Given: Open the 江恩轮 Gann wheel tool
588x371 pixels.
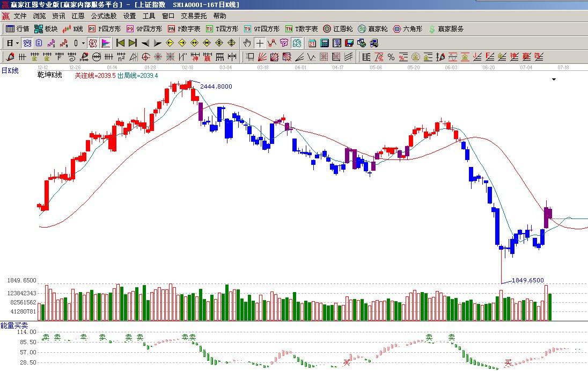Looking at the screenshot, I should click(337, 29).
